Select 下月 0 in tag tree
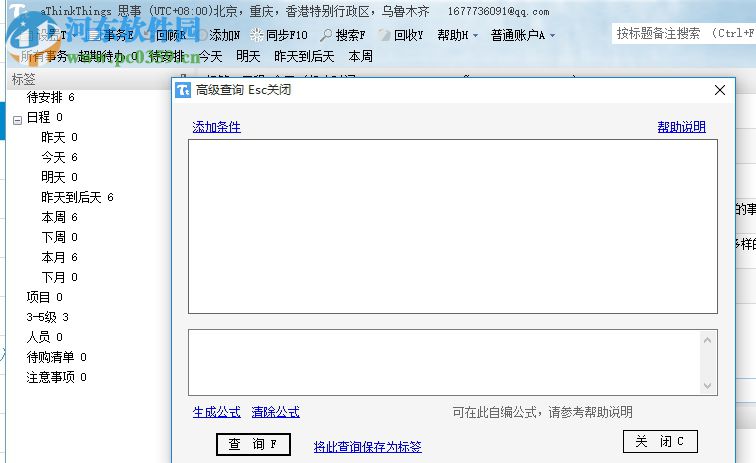Screen dimensions: 756x463 click(59, 277)
